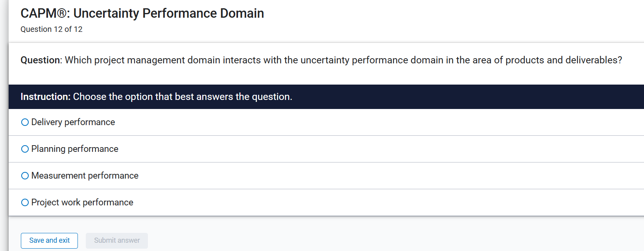Click the CAPM Uncertainty Performance Domain heading
The height and width of the screenshot is (251, 644).
click(142, 13)
